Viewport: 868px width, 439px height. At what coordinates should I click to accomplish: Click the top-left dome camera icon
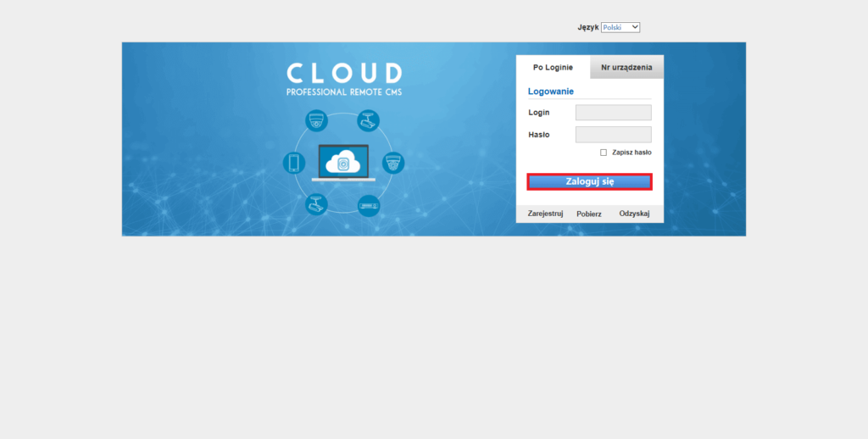click(317, 120)
